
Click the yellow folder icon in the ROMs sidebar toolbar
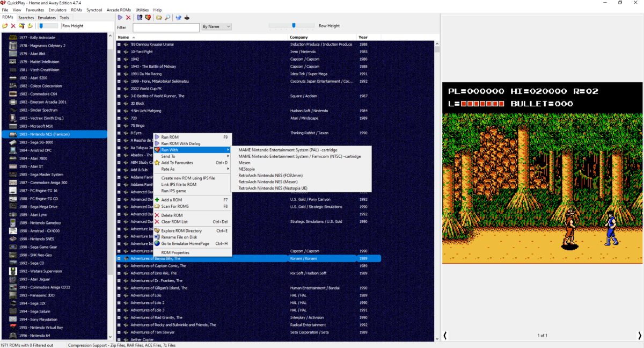(x=5, y=26)
